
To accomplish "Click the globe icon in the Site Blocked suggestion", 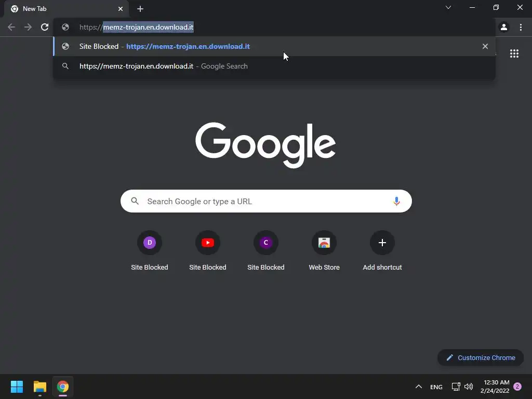I will pos(65,46).
